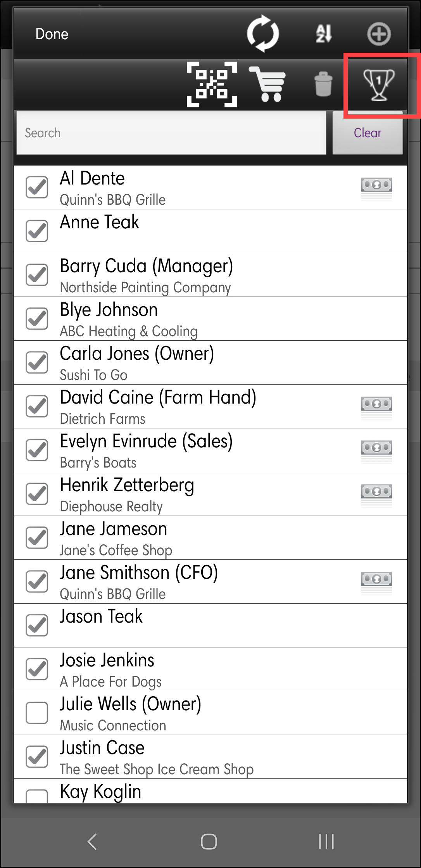Tap the money icon for Henrik Zetterberg
The image size is (421, 868).
376,495
